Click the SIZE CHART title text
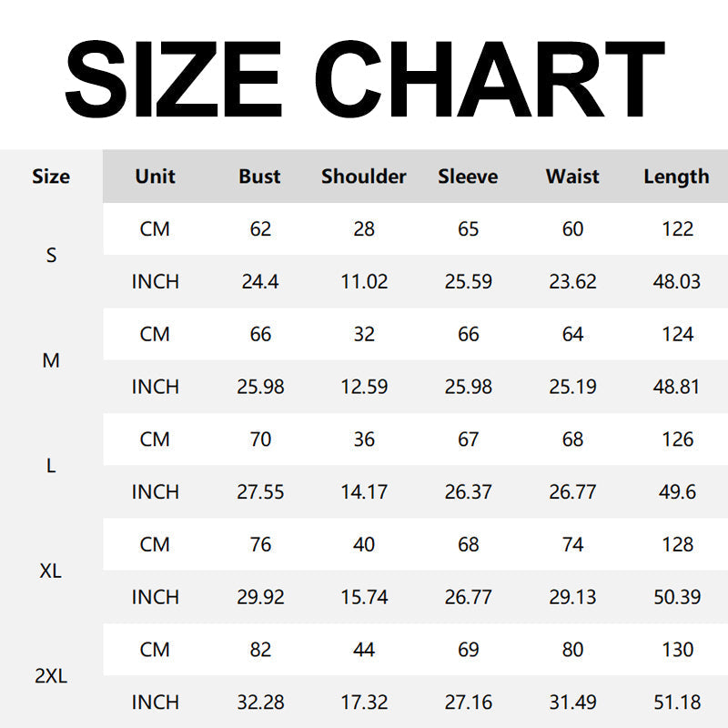The image size is (728, 728). [364, 76]
